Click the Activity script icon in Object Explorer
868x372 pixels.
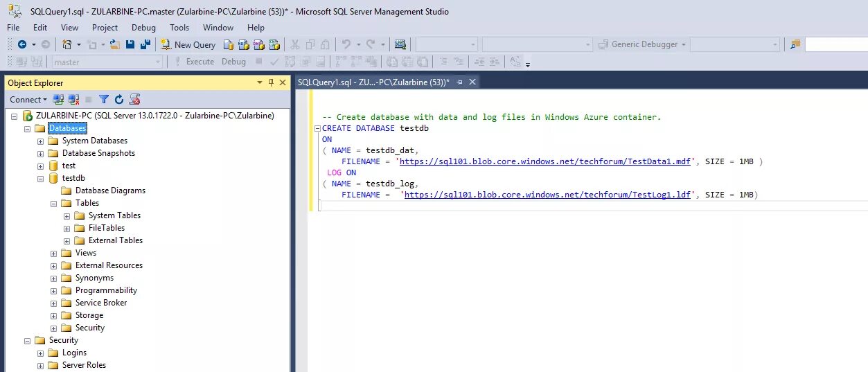(x=134, y=100)
